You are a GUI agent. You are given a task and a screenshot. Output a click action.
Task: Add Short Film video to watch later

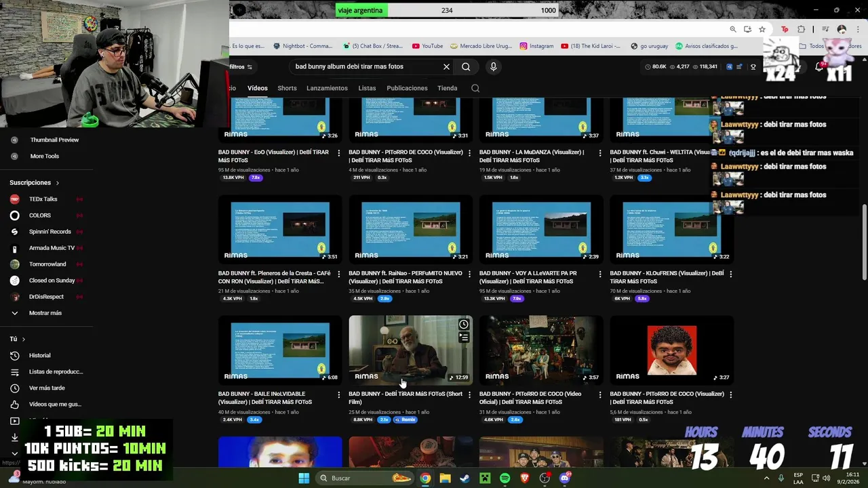click(x=464, y=324)
